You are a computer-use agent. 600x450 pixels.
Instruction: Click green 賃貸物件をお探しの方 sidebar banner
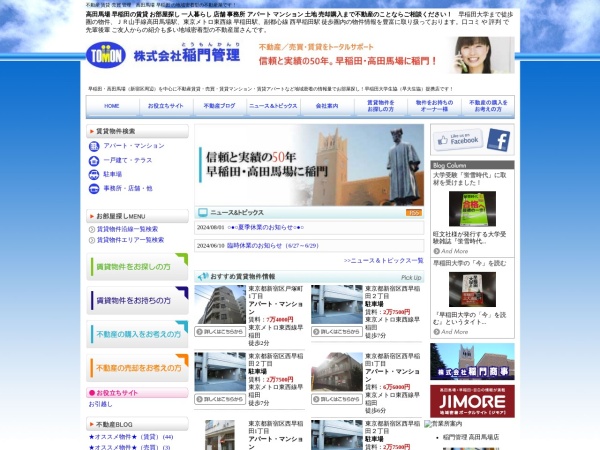pos(137,266)
